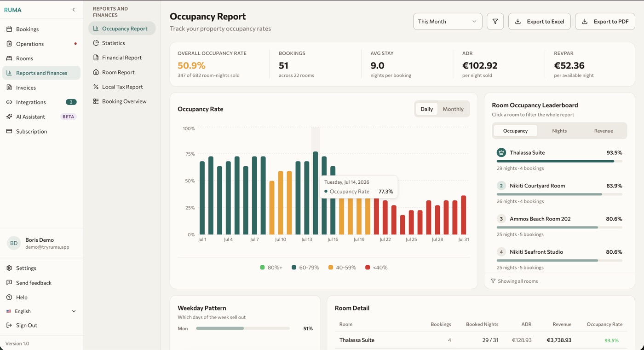Switch chart to Daily view
The height and width of the screenshot is (350, 644).
426,109
